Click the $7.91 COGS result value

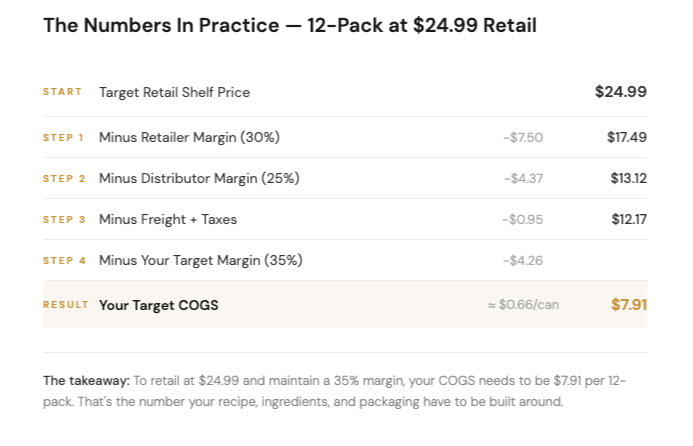(x=629, y=305)
